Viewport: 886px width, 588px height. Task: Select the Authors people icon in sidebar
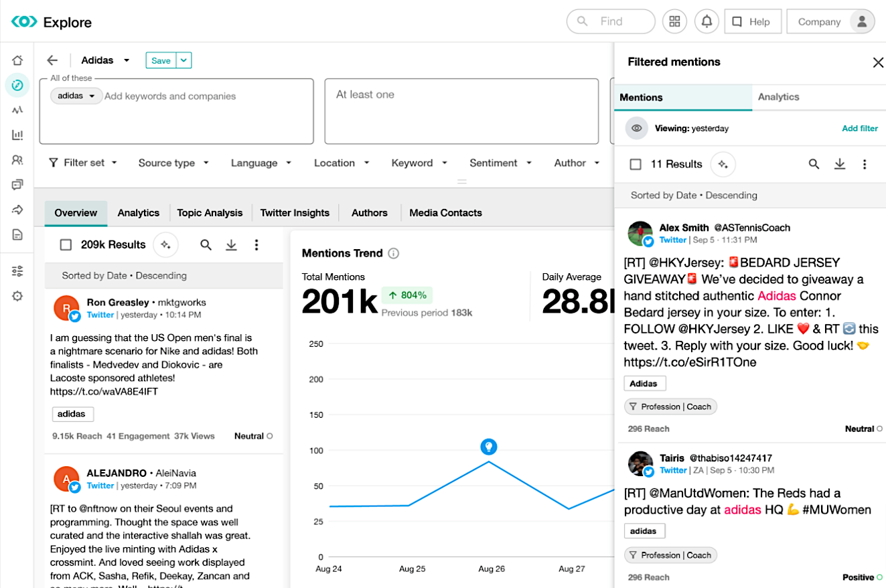point(17,159)
